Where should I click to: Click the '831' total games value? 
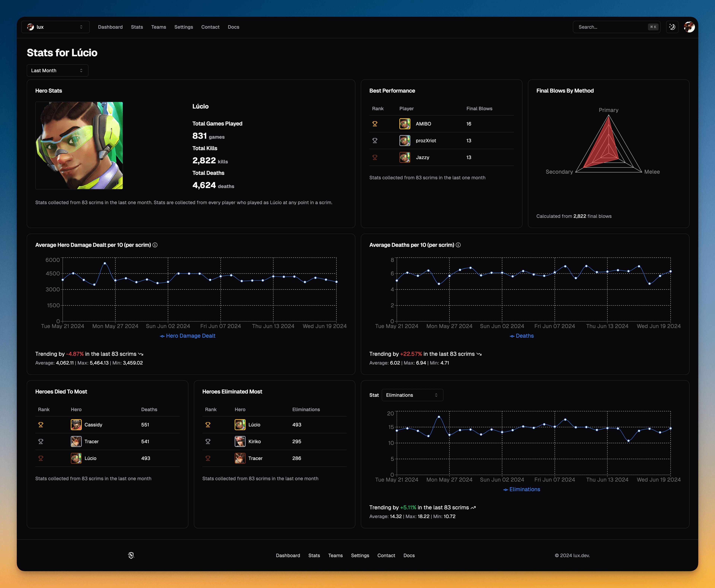[200, 136]
